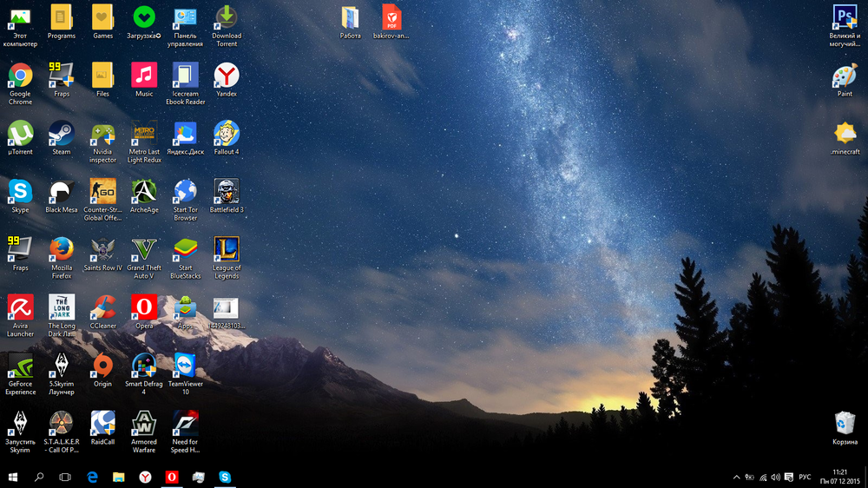Select the Работа folder
The width and height of the screenshot is (868, 488).
click(350, 18)
